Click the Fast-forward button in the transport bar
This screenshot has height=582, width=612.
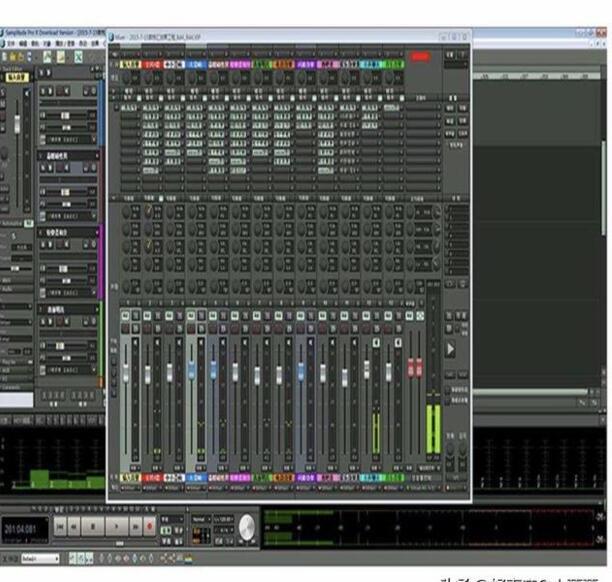click(135, 527)
